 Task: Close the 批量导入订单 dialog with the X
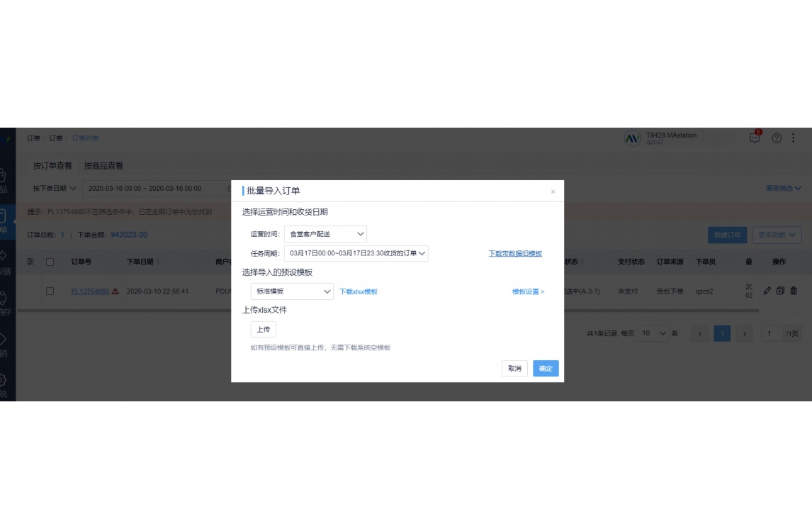point(552,191)
